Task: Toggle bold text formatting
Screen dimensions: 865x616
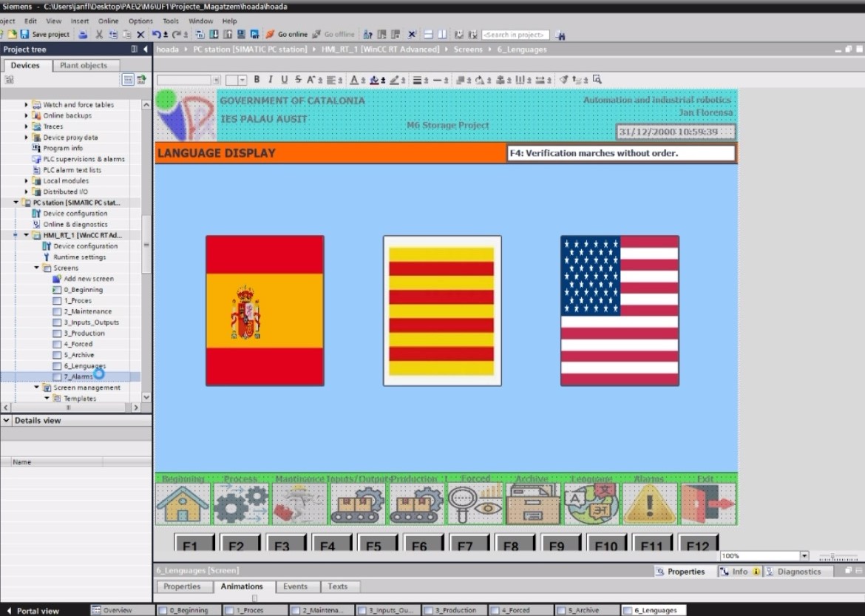Action: click(257, 80)
